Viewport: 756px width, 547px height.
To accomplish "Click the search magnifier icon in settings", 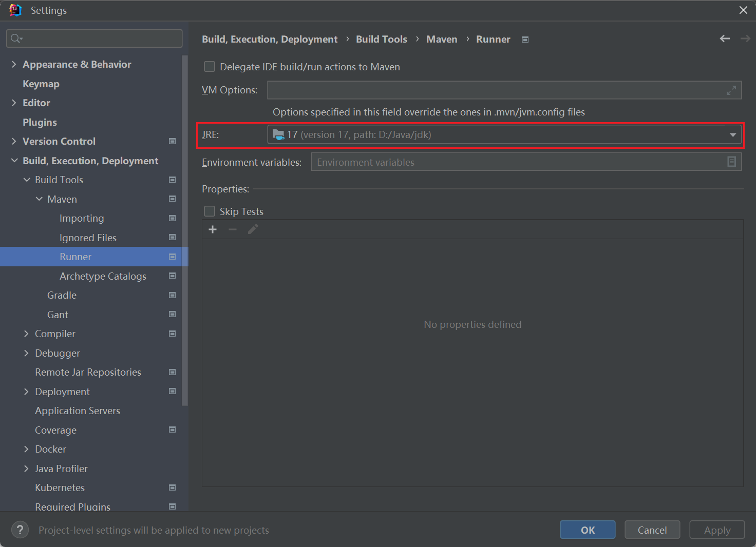I will tap(15, 38).
